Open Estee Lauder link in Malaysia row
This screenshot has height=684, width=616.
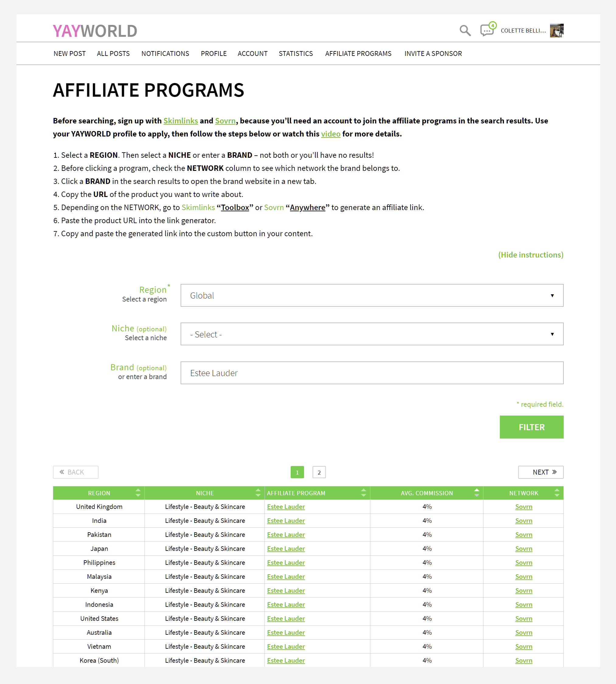click(286, 576)
